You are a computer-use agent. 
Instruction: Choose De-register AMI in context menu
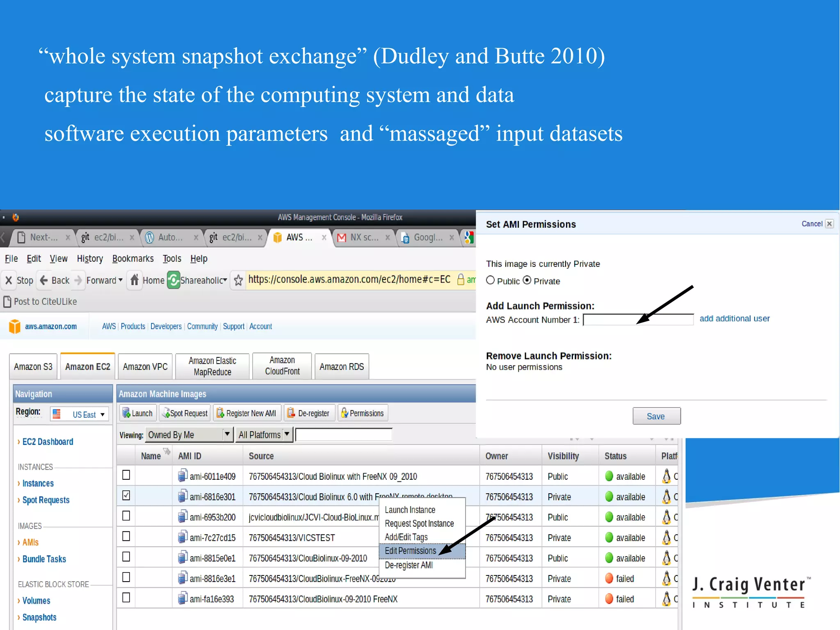pyautogui.click(x=409, y=565)
